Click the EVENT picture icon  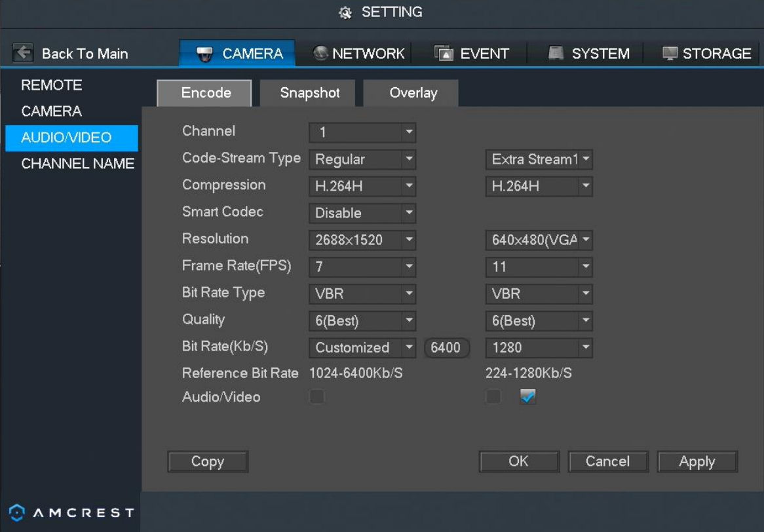point(444,53)
